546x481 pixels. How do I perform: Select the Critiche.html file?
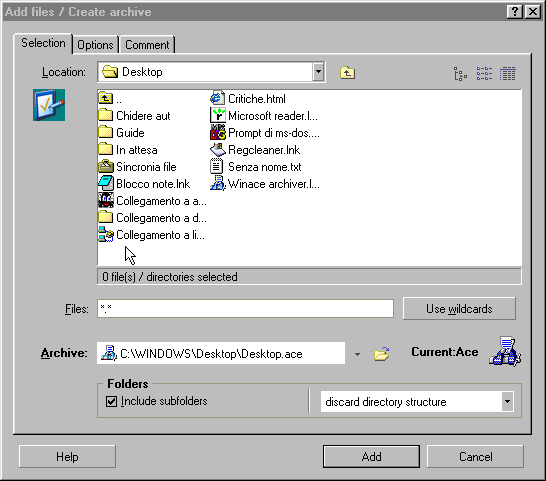tap(248, 99)
